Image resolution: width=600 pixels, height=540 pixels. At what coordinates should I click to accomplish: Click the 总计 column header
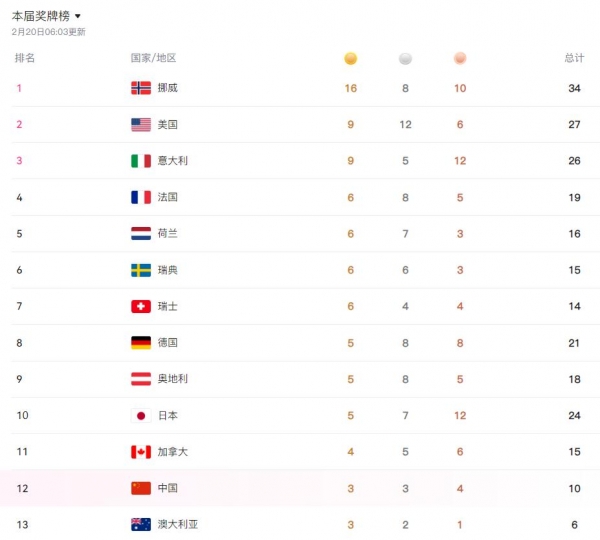click(x=573, y=58)
